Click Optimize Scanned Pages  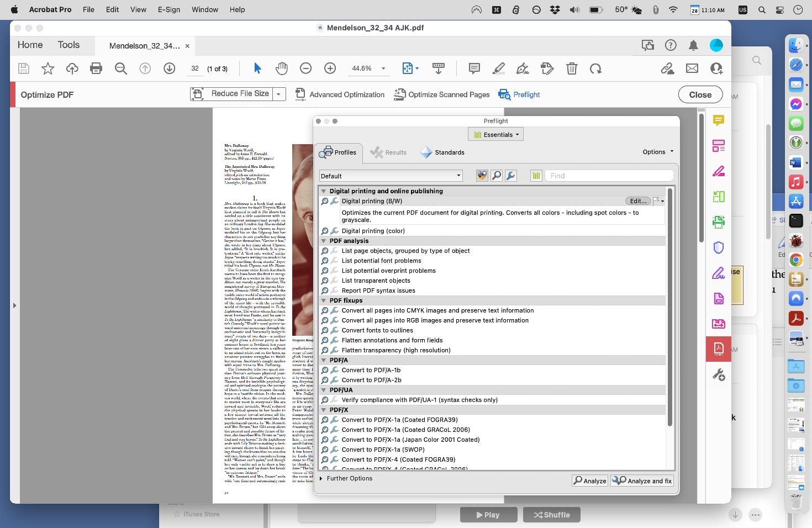tap(441, 94)
